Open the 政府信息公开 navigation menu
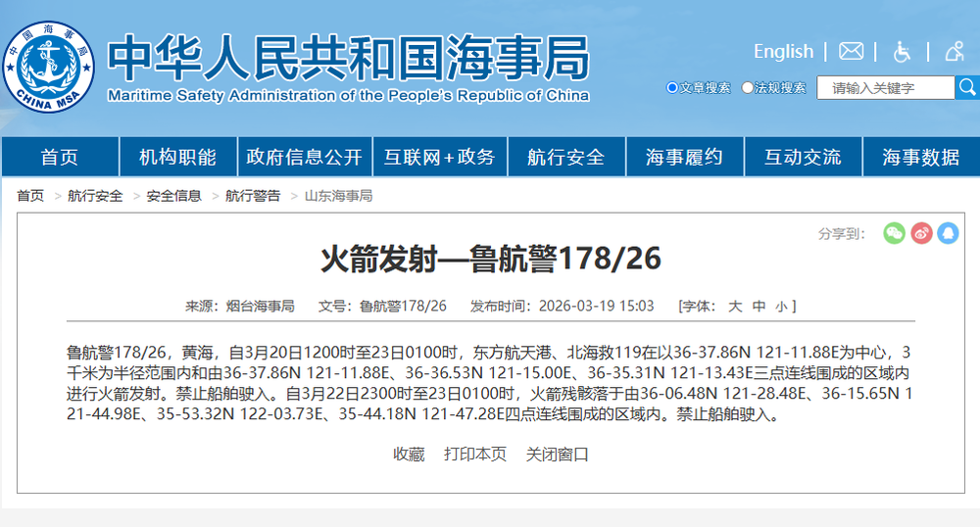This screenshot has height=527, width=980. [x=304, y=157]
